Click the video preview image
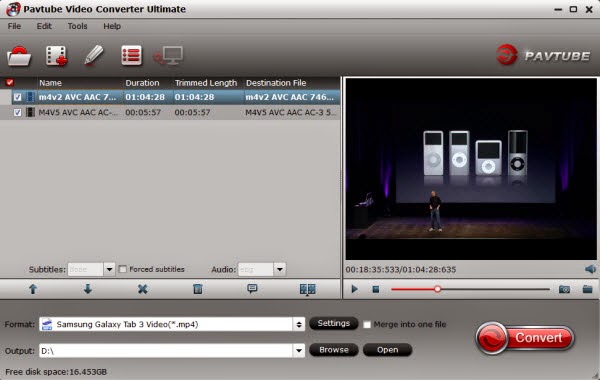Viewport: 600px width, 380px height. click(x=471, y=169)
